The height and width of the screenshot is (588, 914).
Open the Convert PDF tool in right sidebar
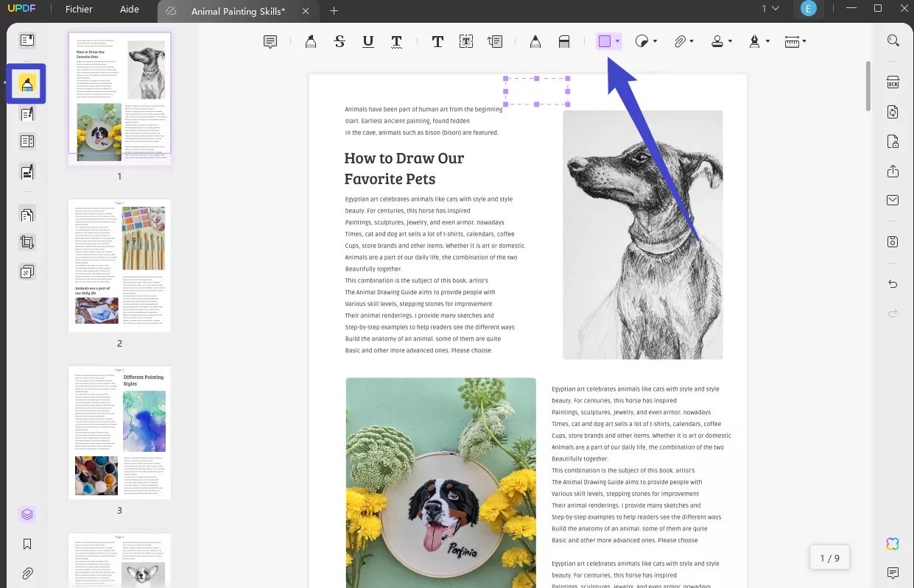point(893,112)
